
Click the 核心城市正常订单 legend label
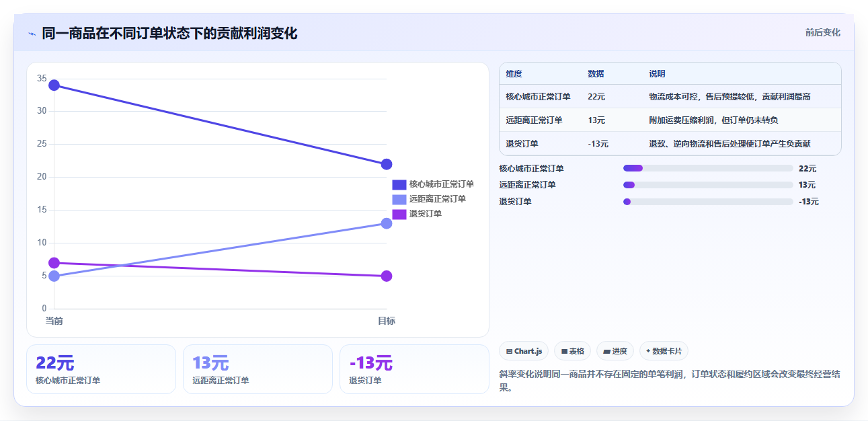click(x=442, y=184)
